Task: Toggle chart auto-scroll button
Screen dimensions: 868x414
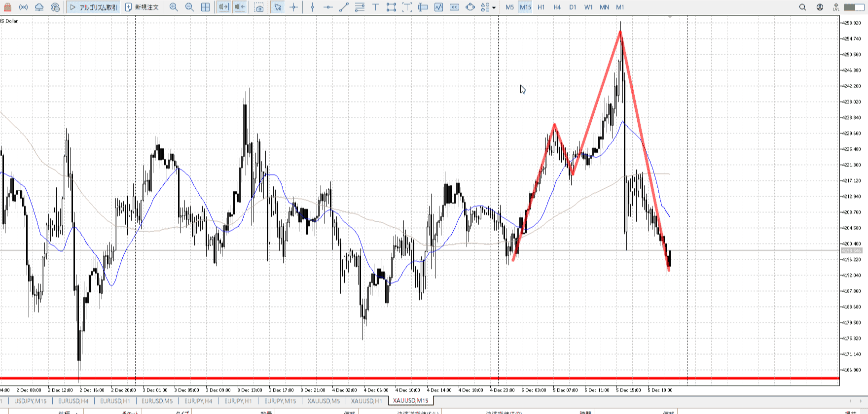Action: pos(223,7)
